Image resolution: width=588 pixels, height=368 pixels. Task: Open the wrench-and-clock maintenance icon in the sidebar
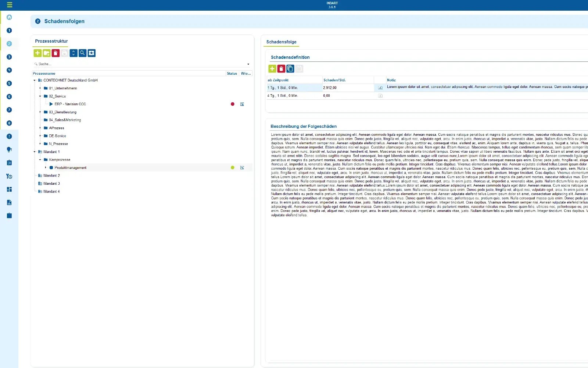[x=9, y=176]
